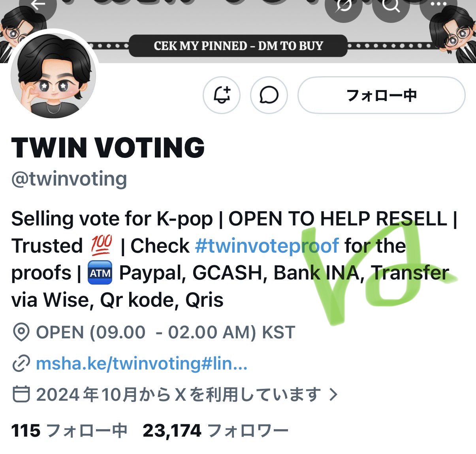Open the #twinvoteproof hashtag link
Screen dimensions: 476x454
tap(267, 246)
